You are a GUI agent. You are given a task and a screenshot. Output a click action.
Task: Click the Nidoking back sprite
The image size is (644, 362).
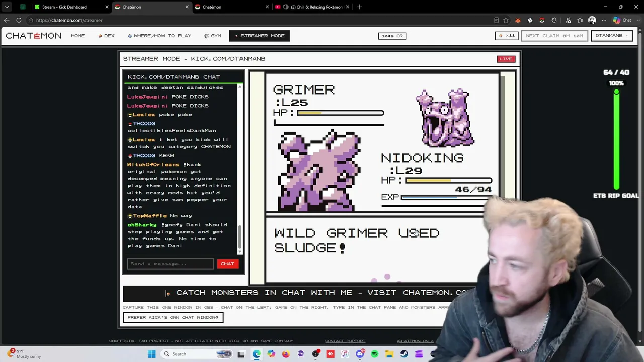click(x=319, y=171)
